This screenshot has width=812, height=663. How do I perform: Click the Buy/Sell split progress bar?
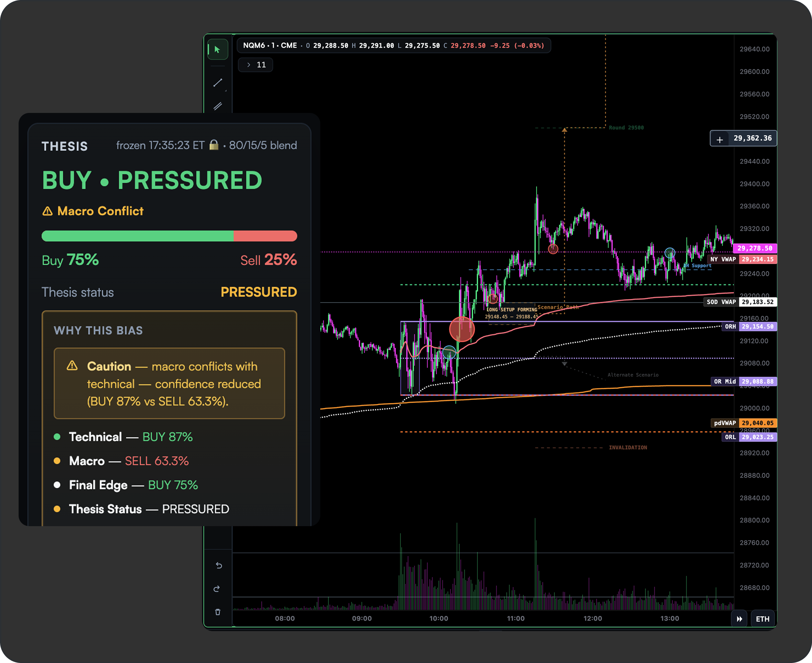(x=169, y=236)
